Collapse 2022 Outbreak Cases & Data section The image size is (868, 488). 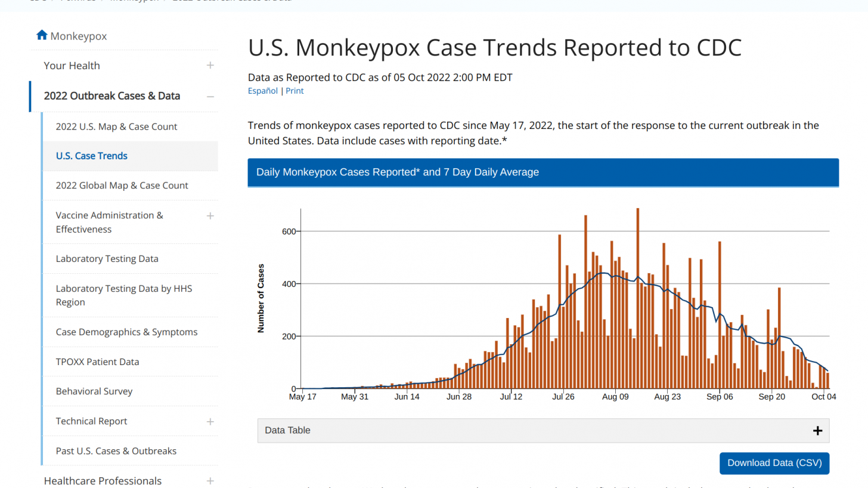click(210, 96)
